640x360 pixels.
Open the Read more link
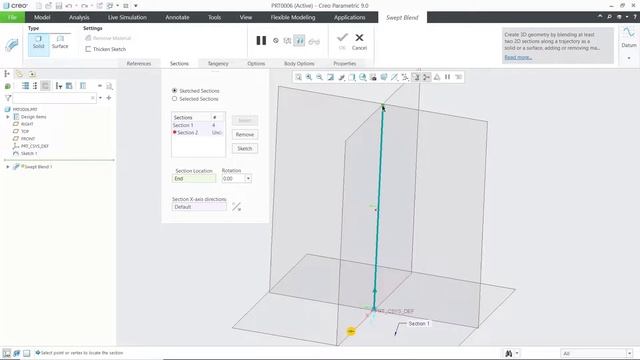518,57
